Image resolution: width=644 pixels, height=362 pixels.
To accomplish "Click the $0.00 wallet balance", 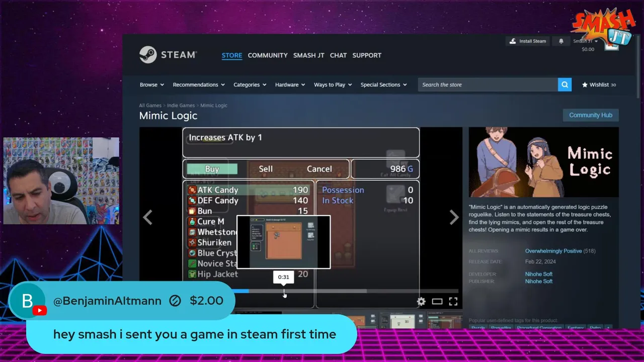I will 588,49.
